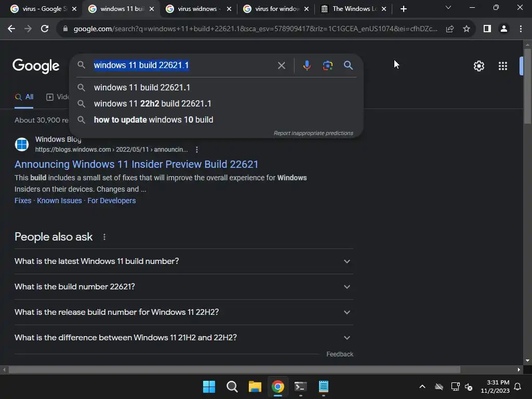
Task: Open the notification center bell
Action: (x=517, y=387)
